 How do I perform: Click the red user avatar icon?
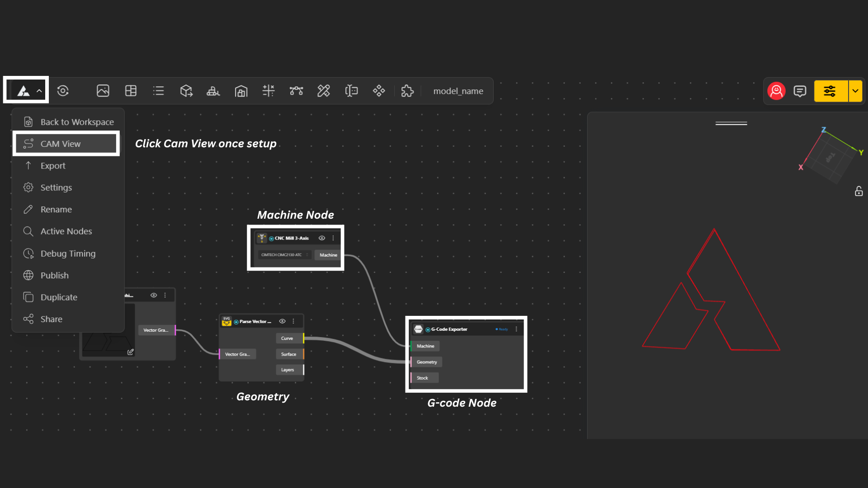(776, 91)
